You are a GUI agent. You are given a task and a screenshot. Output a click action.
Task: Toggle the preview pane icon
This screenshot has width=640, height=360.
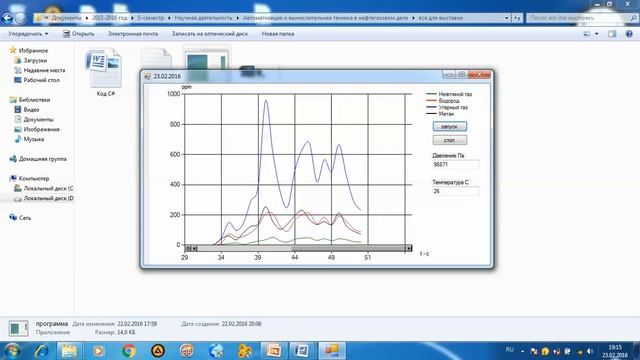tap(612, 34)
